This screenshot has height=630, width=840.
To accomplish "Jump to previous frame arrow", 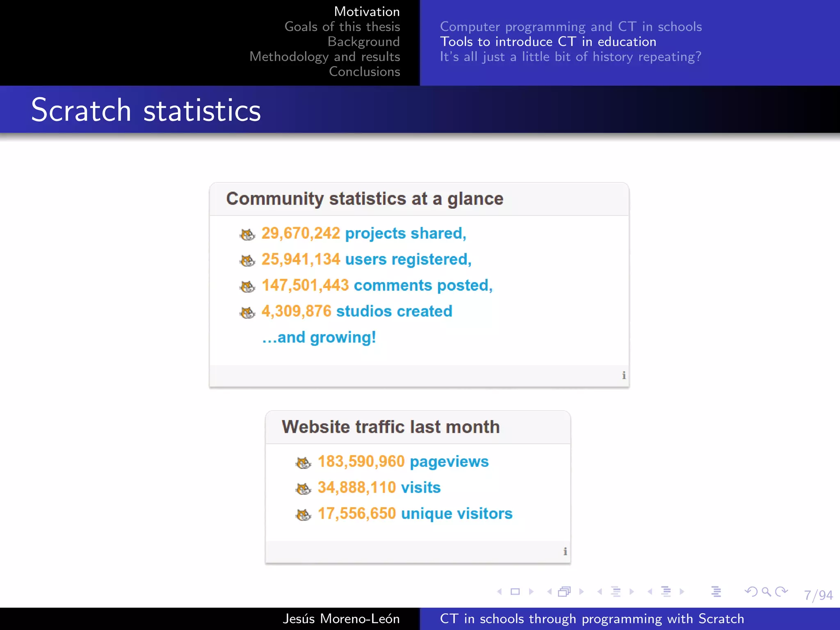I will pos(549,591).
